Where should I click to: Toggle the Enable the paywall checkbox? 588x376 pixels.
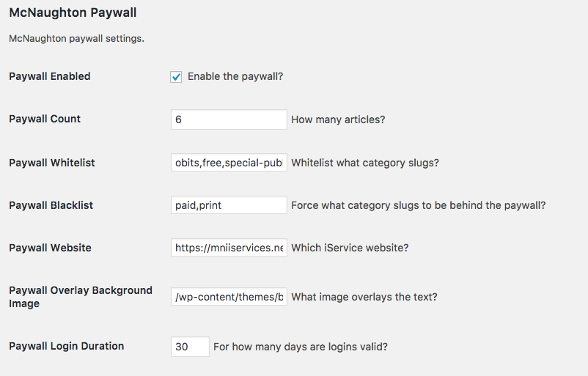pos(176,77)
